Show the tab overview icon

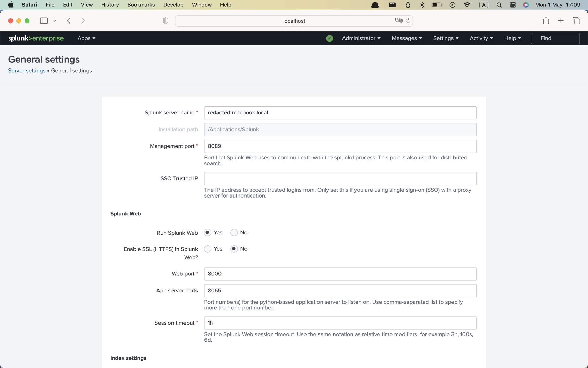pos(577,21)
